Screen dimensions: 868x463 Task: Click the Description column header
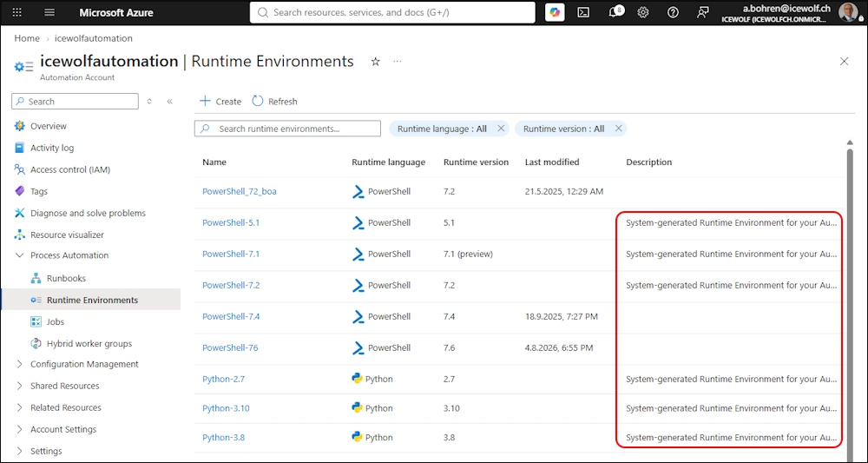coord(648,162)
